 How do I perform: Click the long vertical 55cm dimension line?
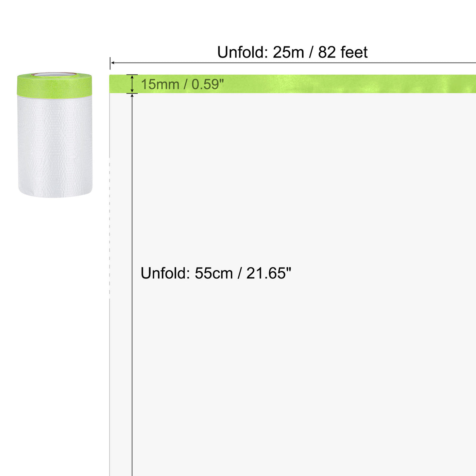tap(132, 285)
